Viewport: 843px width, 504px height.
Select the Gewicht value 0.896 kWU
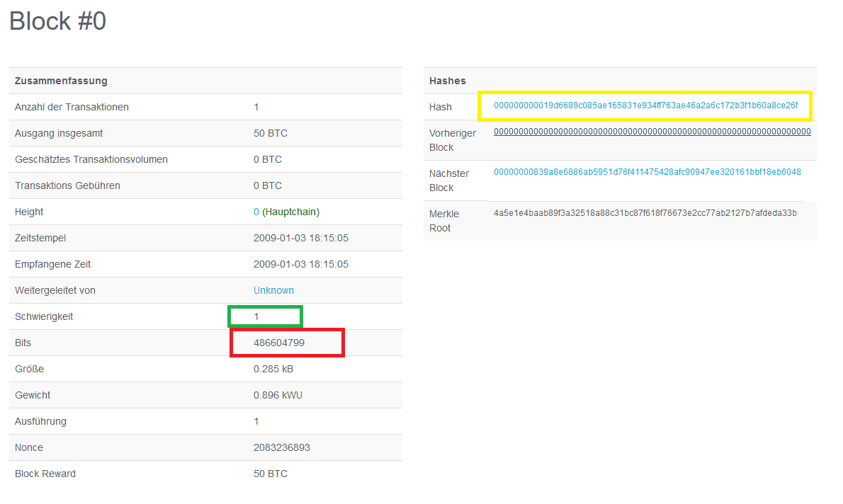(278, 395)
